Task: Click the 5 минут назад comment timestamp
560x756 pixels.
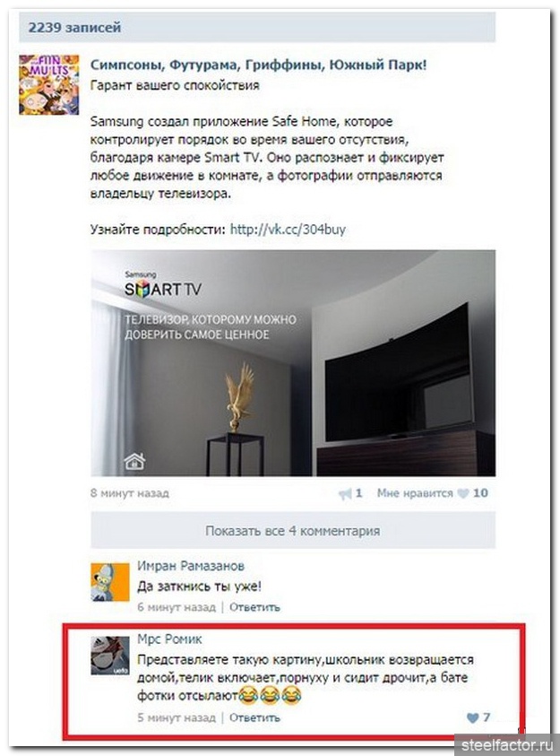Action: pos(177,717)
